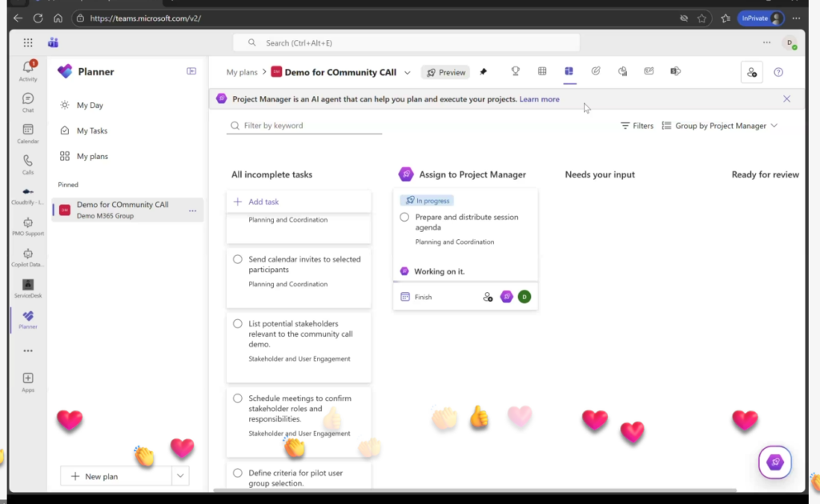Click the green D assignee avatar

point(524,297)
